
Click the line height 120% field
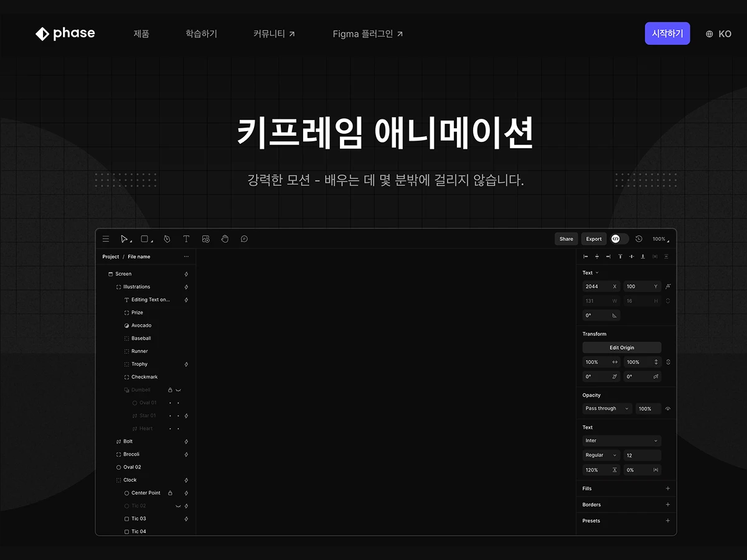point(601,470)
